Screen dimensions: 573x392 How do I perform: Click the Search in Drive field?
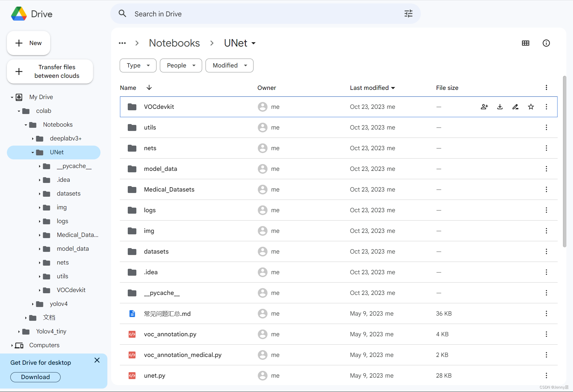(230, 13)
